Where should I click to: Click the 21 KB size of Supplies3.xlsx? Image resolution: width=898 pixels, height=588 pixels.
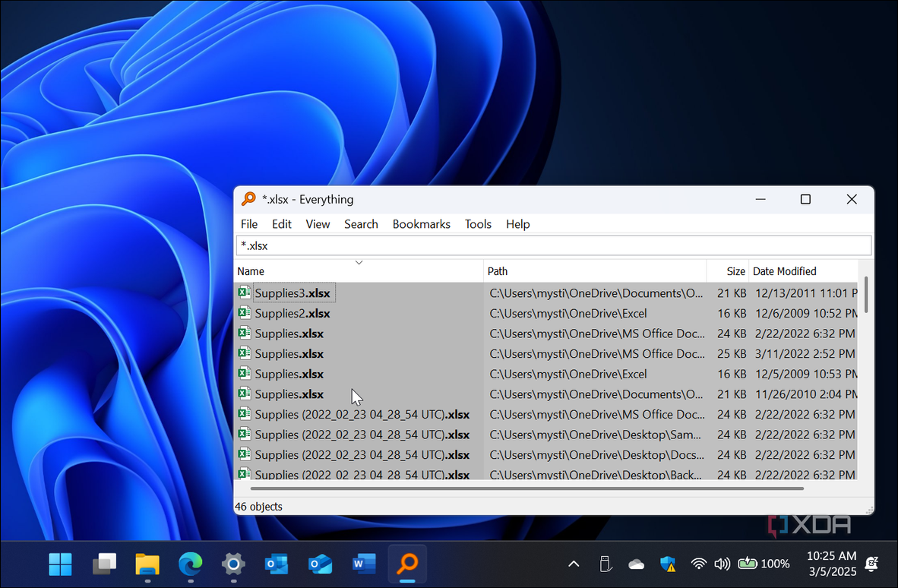(x=732, y=293)
